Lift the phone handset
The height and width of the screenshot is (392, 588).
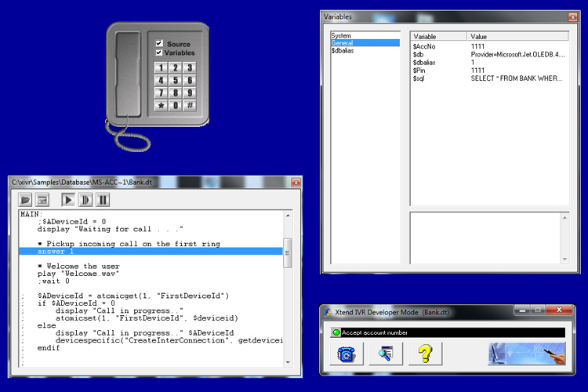[128, 74]
